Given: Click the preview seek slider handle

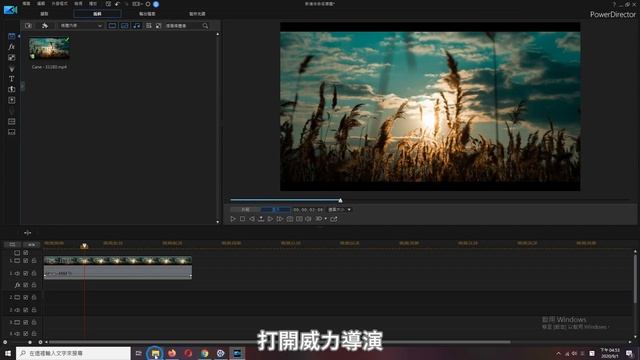Looking at the screenshot, I should point(340,200).
